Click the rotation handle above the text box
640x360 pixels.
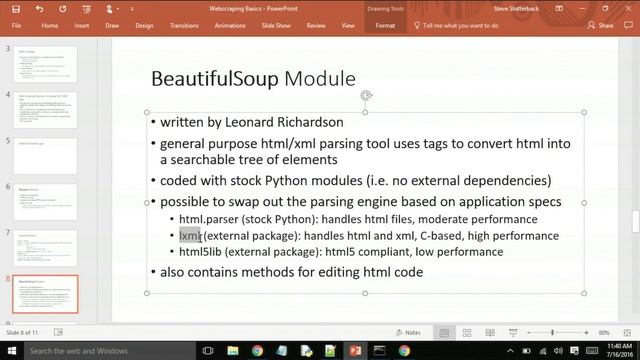click(366, 96)
